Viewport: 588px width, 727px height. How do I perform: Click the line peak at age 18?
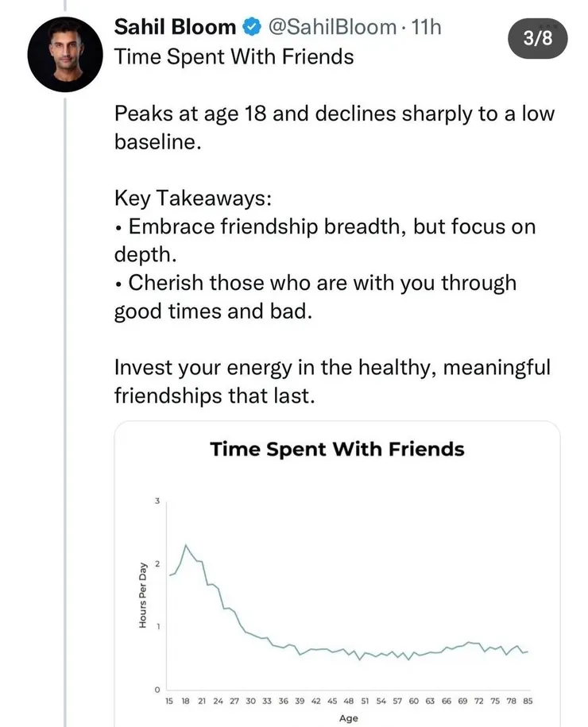click(186, 546)
